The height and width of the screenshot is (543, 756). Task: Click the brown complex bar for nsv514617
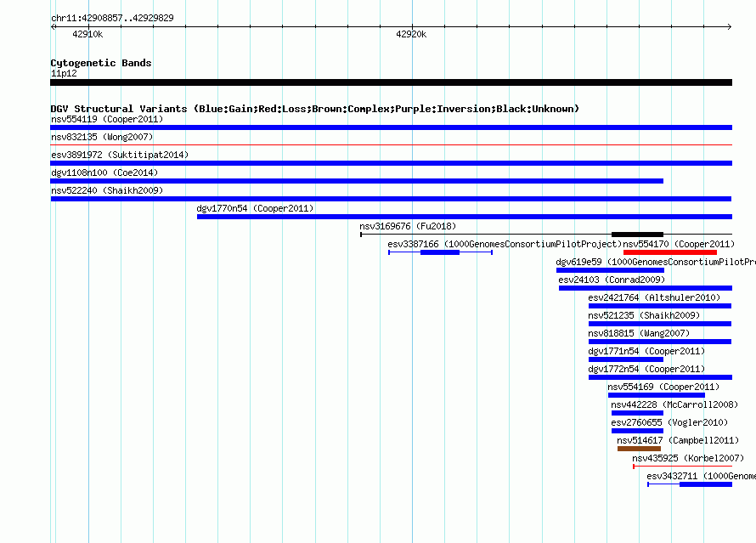pyautogui.click(x=640, y=449)
